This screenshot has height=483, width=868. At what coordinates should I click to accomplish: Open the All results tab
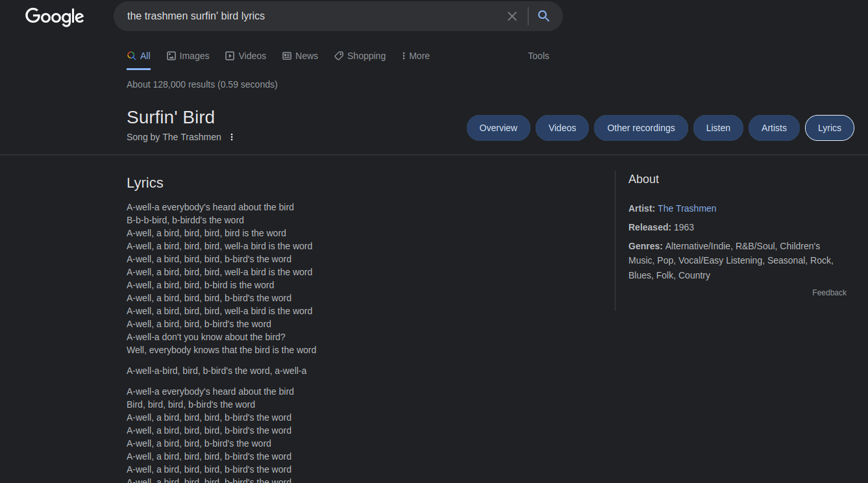tap(139, 56)
